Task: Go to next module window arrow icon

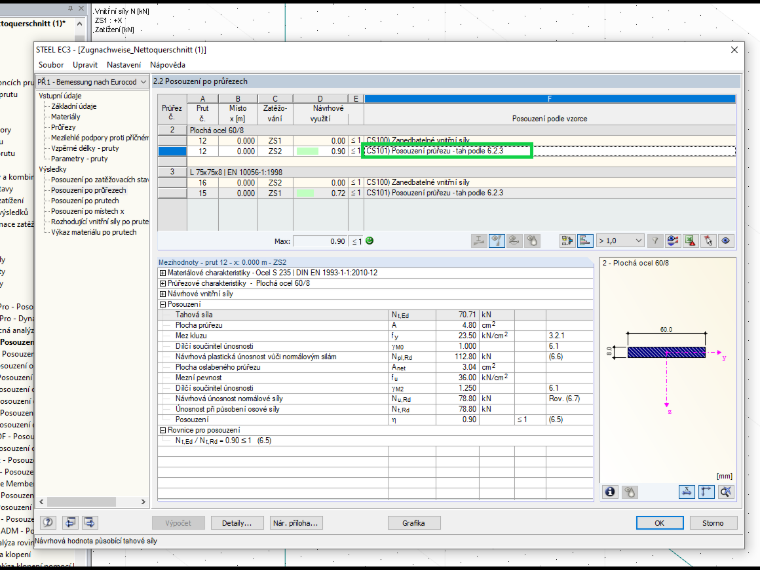Action: (90, 522)
